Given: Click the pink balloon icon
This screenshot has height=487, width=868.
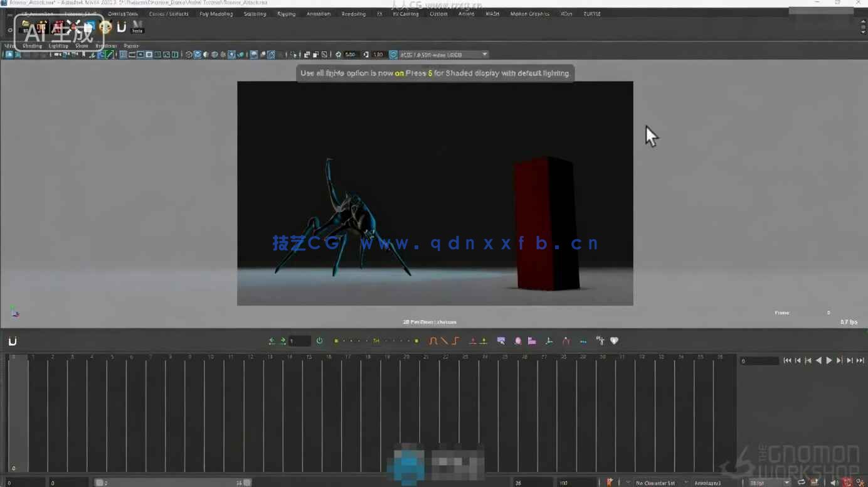Looking at the screenshot, I should click(517, 341).
